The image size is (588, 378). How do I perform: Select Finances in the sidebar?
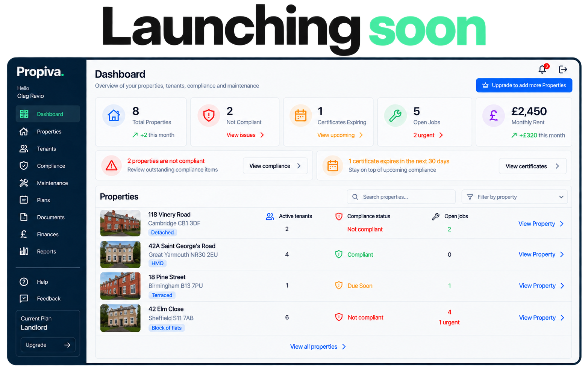click(x=48, y=234)
